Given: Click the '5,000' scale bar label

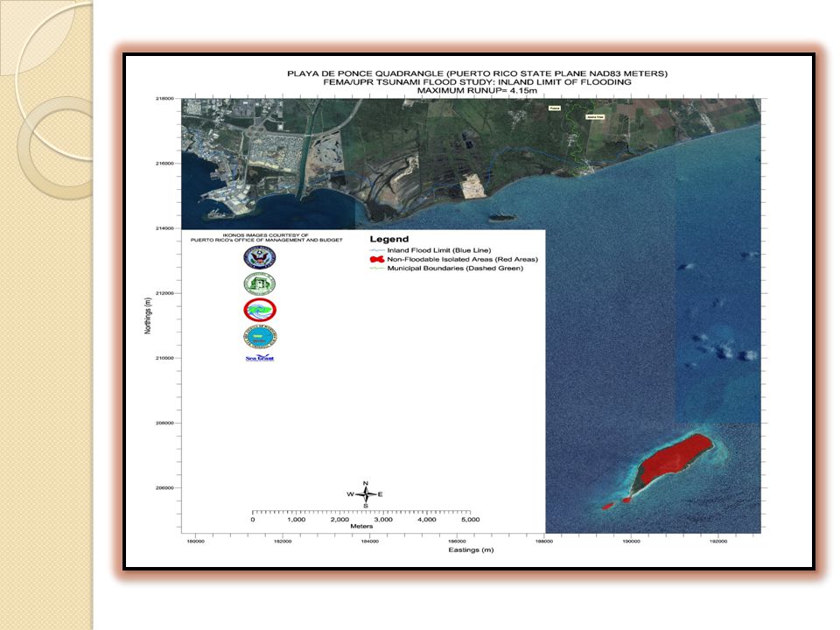Looking at the screenshot, I should coord(471,520).
